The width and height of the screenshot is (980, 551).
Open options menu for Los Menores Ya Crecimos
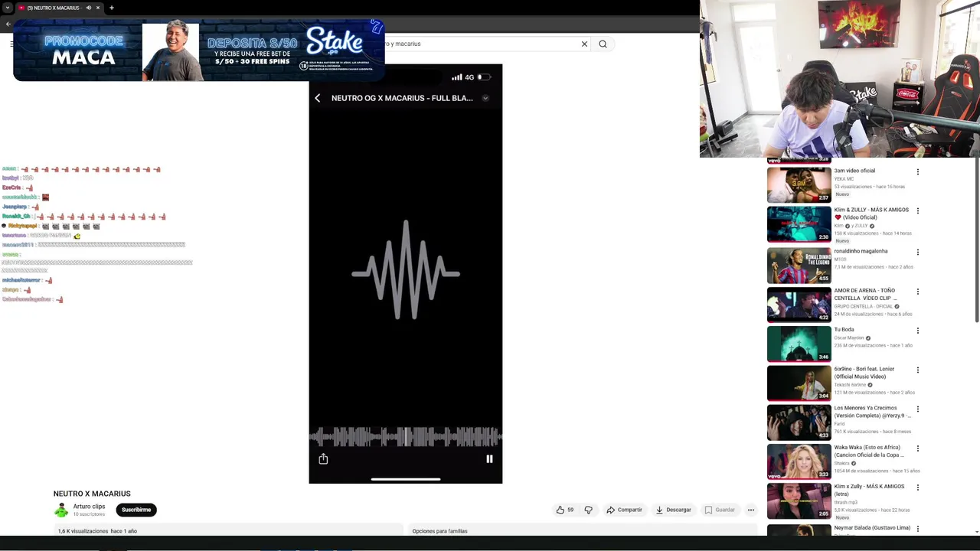pyautogui.click(x=918, y=409)
